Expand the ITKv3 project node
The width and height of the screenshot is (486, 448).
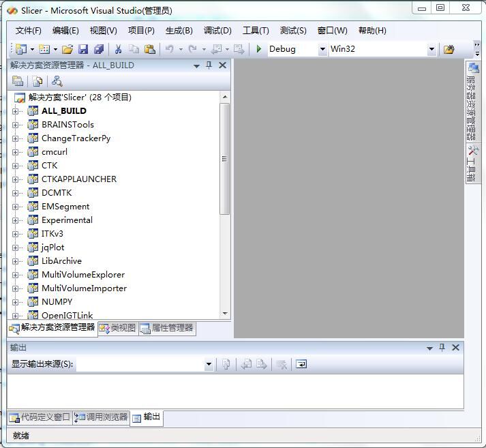coord(15,234)
